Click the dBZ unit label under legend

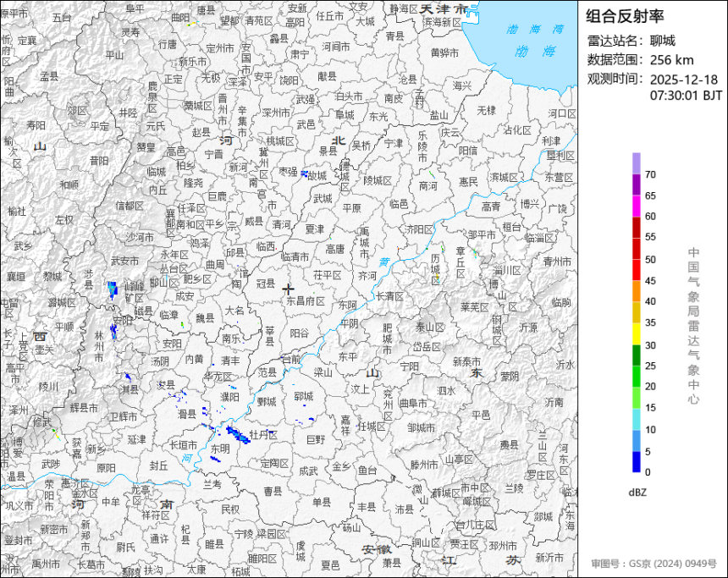pyautogui.click(x=637, y=493)
